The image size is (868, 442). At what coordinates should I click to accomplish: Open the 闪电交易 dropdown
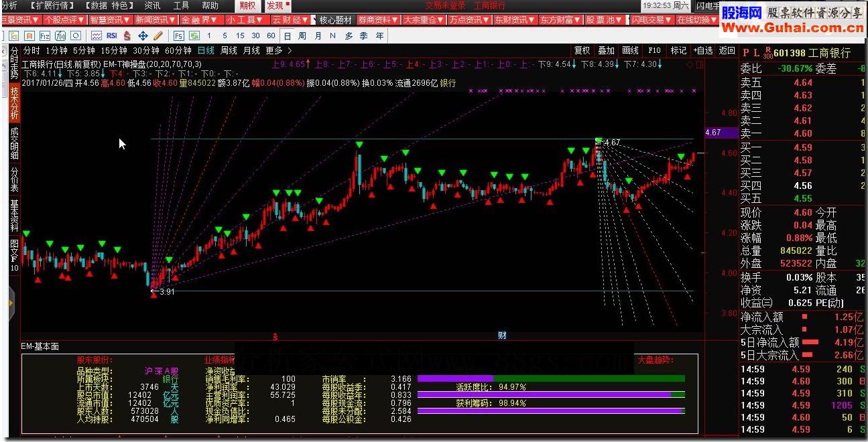(652, 20)
